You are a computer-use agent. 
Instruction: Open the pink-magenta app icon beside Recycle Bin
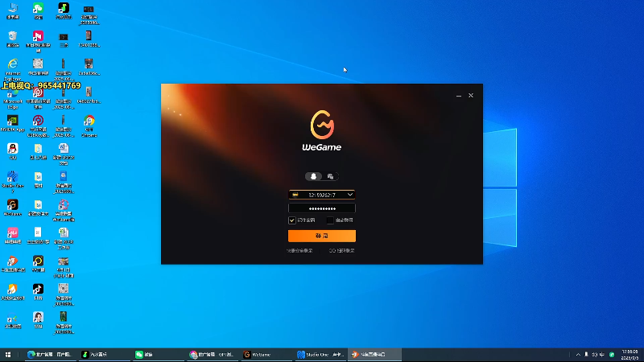pos(38,41)
